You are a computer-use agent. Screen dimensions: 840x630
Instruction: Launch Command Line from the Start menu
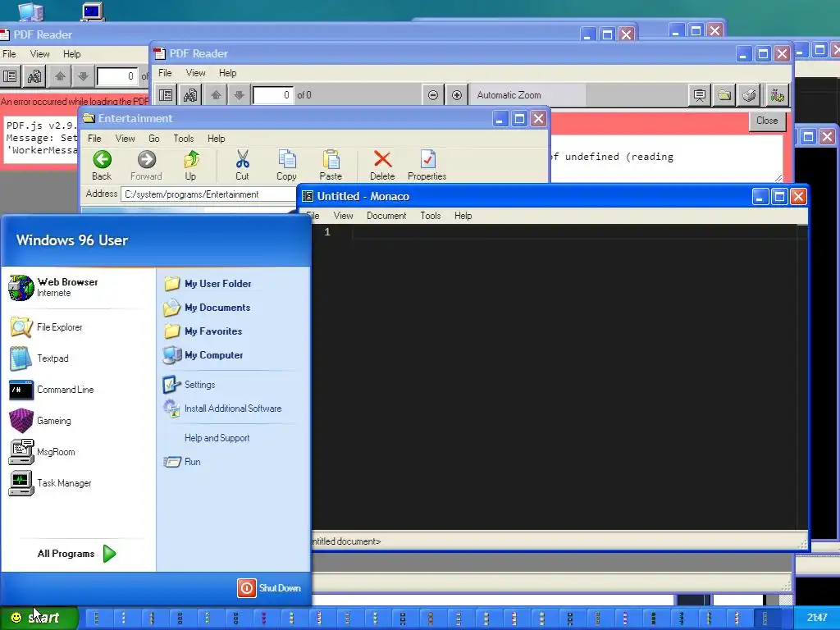52,390
